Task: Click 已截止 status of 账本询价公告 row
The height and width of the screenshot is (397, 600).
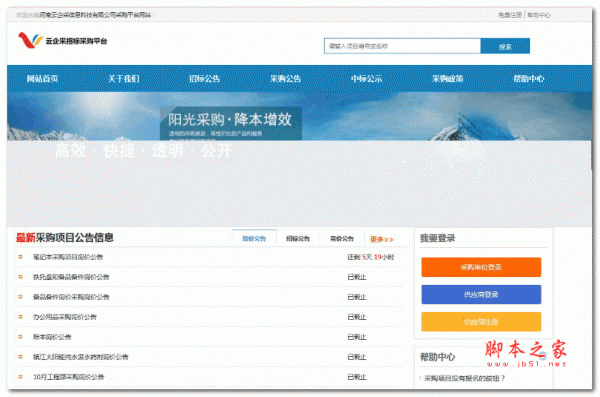Action: [357, 337]
